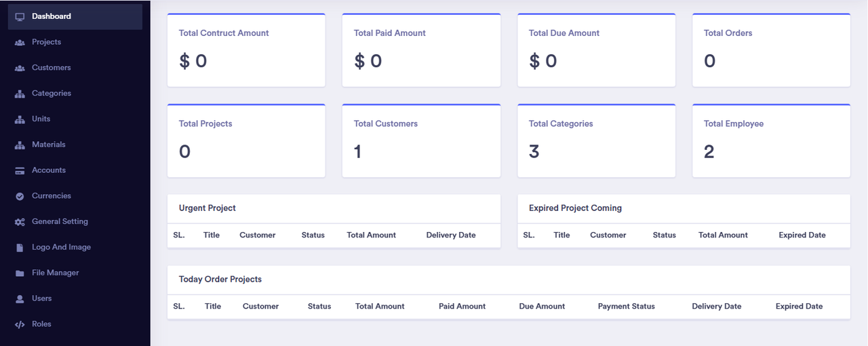Click the Categories hierarchy icon
This screenshot has width=868, height=346.
point(20,94)
